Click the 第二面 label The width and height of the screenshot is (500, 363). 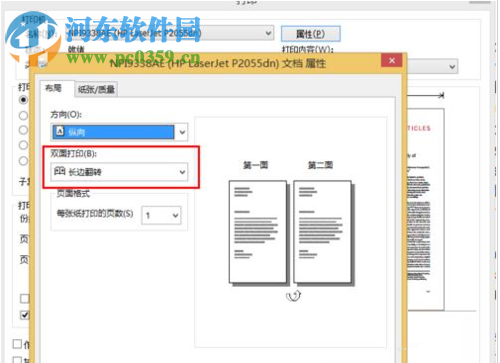(x=320, y=165)
